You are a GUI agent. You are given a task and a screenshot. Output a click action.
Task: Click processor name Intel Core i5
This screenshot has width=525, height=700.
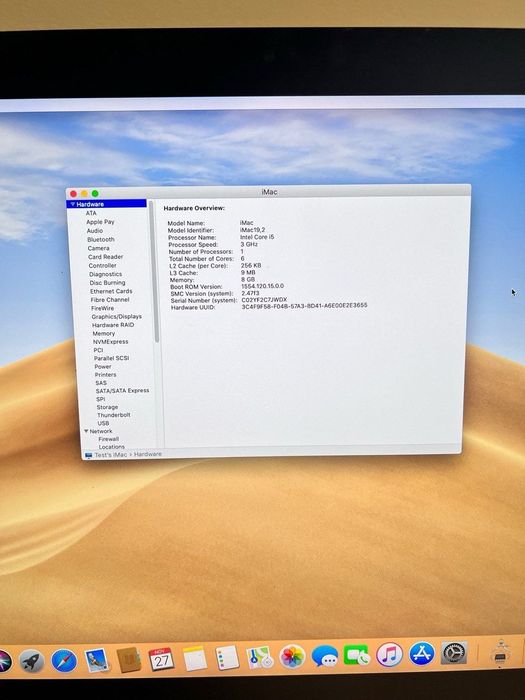pyautogui.click(x=257, y=237)
